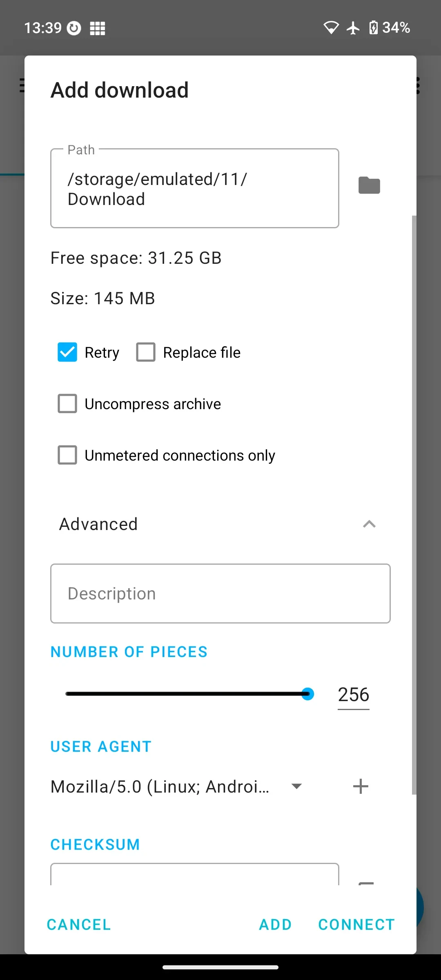The height and width of the screenshot is (980, 441).
Task: Click the ADD button
Action: coord(276,924)
